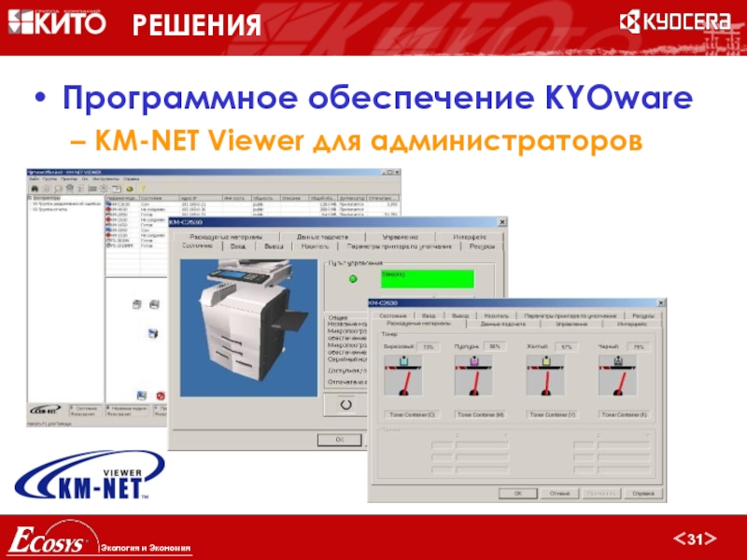This screenshot has height=560, width=747.
Task: Open the Принтер menu in KM-NET Viewer
Action: [68, 179]
